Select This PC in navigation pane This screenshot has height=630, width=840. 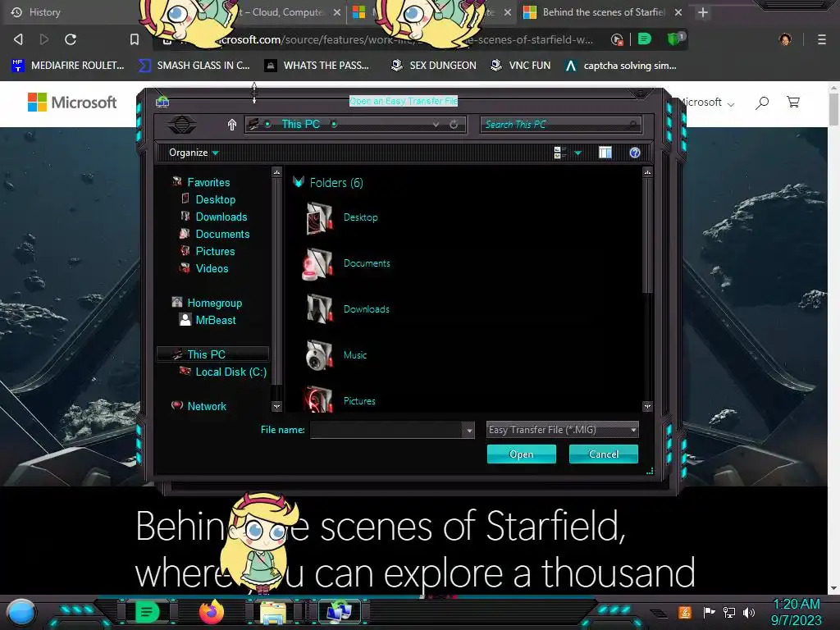(x=212, y=354)
